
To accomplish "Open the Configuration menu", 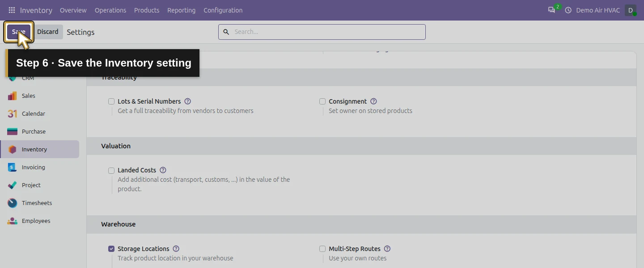I will pyautogui.click(x=223, y=10).
